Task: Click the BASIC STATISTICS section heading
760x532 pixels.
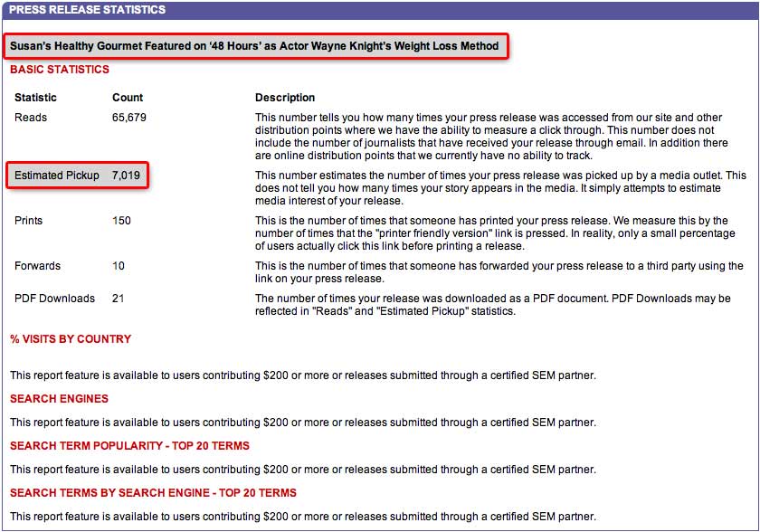Action: tap(60, 70)
